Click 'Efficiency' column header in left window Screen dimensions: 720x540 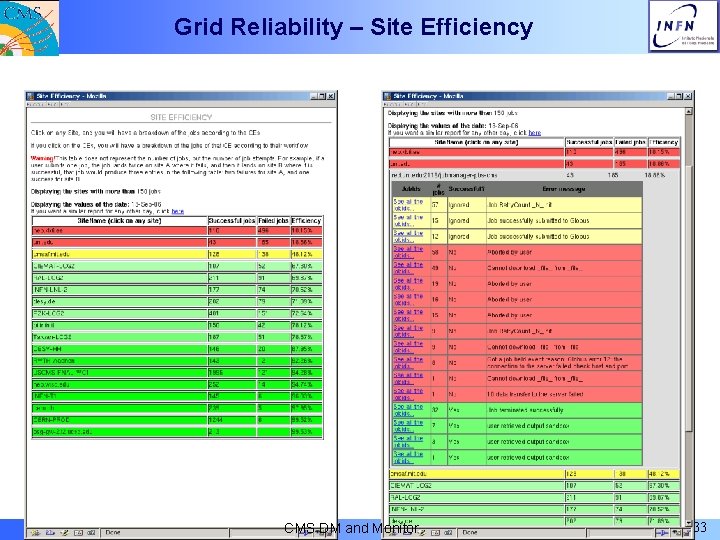pyautogui.click(x=306, y=221)
